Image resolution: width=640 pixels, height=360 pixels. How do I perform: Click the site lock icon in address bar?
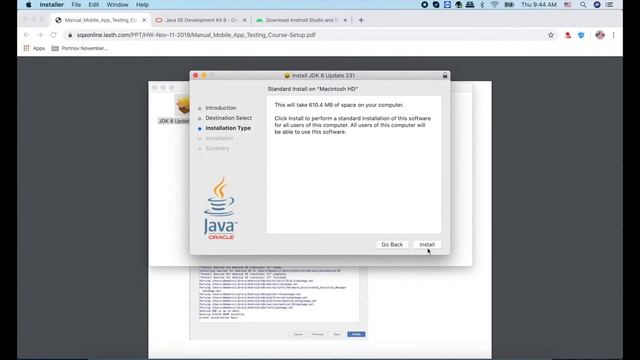70,35
